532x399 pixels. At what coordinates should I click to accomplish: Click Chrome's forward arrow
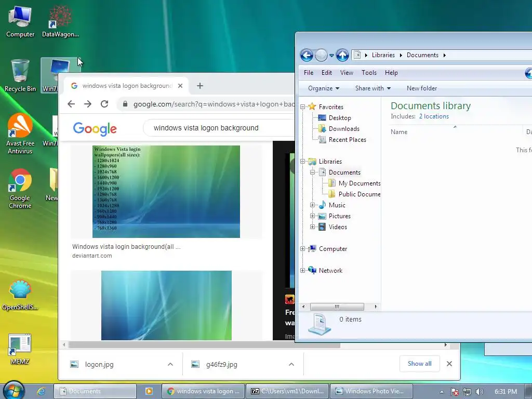point(88,104)
